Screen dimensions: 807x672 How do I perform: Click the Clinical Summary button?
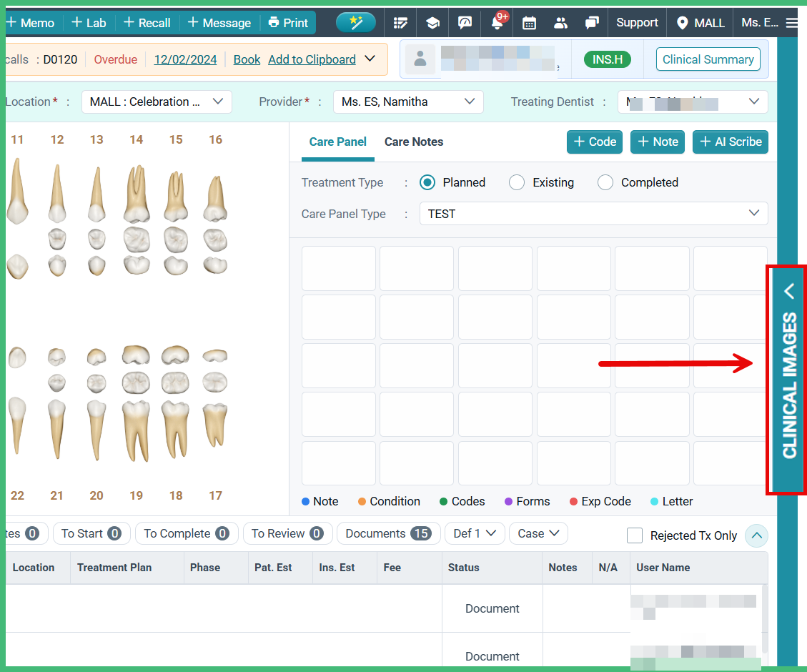tap(708, 59)
